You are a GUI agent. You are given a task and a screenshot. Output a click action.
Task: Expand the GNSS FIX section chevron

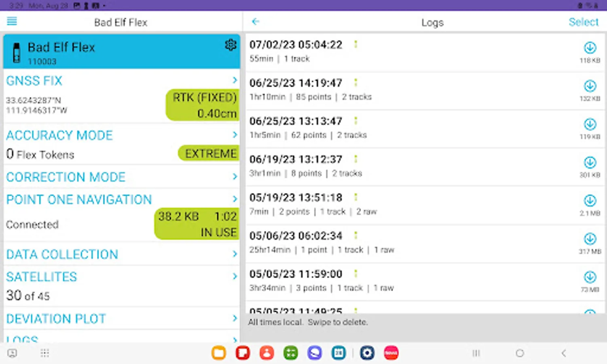(235, 80)
